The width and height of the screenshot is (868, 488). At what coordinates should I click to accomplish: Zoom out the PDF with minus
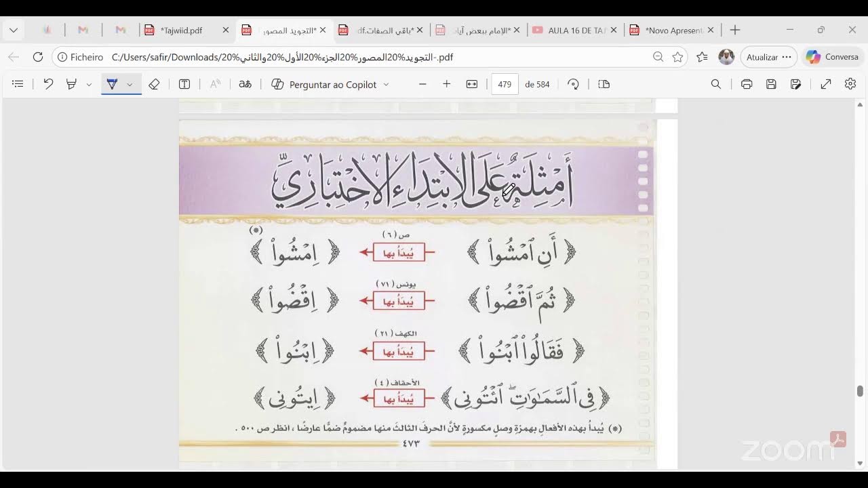coord(422,84)
